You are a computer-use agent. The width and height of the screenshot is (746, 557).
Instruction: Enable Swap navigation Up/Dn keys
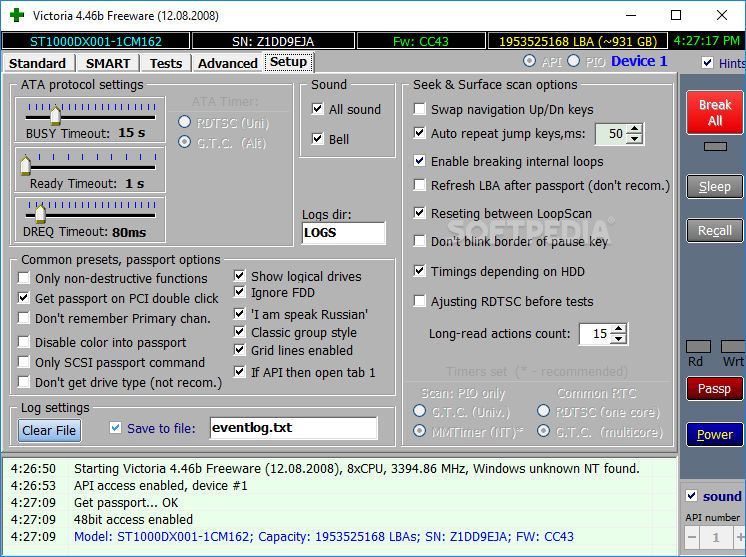point(419,109)
